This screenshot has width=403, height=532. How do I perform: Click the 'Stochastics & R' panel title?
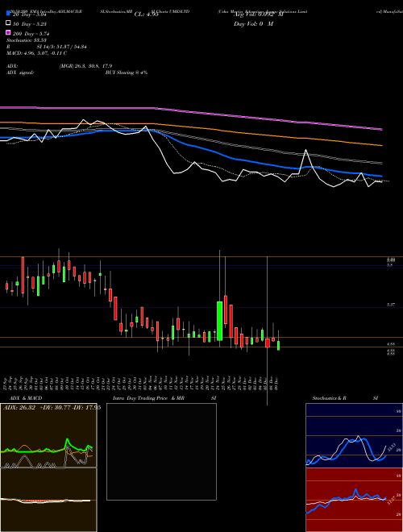329,398
